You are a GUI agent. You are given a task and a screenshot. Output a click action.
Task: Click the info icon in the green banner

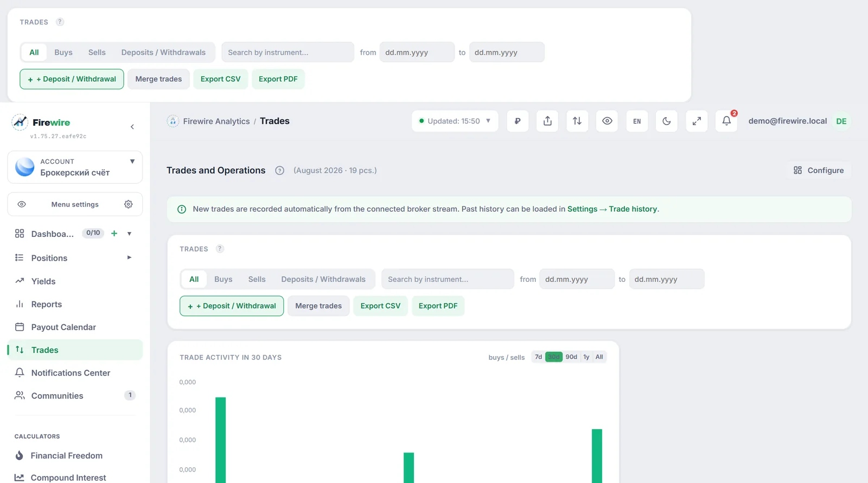[x=182, y=209]
